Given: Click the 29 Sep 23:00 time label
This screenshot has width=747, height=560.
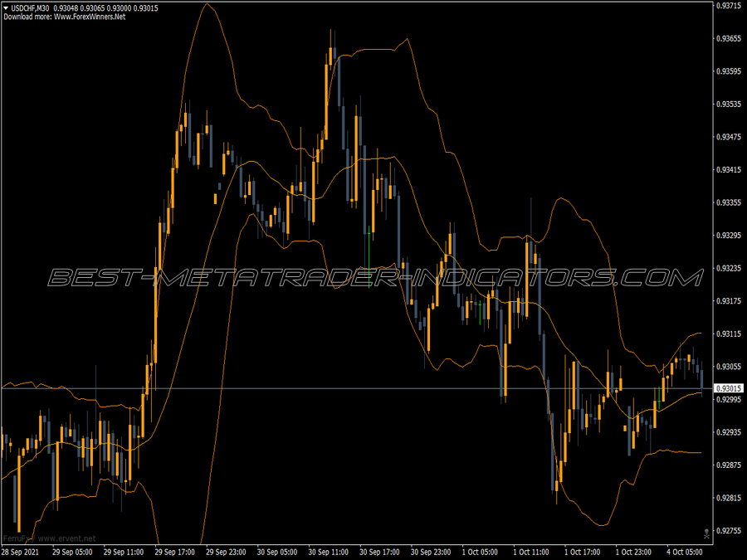Looking at the screenshot, I should pyautogui.click(x=226, y=553).
